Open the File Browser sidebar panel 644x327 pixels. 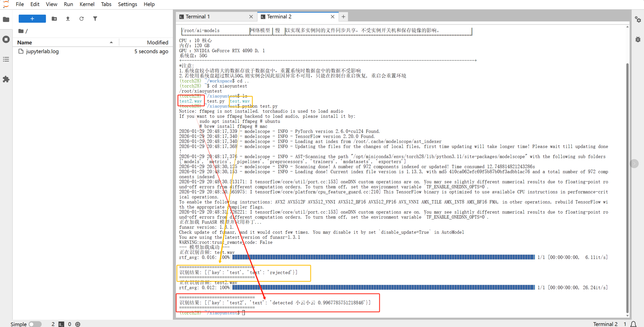pyautogui.click(x=6, y=19)
